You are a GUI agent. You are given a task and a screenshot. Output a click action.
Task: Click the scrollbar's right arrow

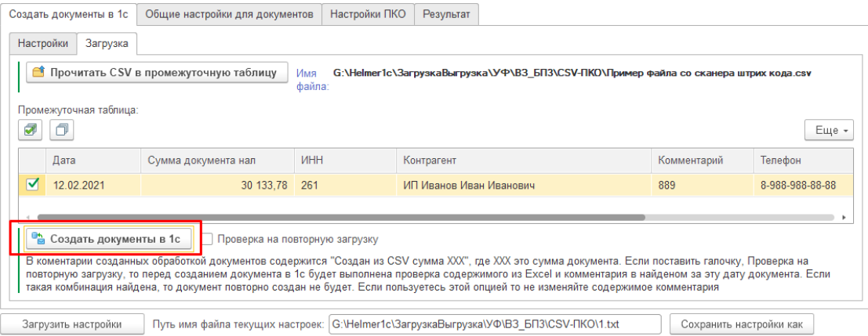click(843, 218)
